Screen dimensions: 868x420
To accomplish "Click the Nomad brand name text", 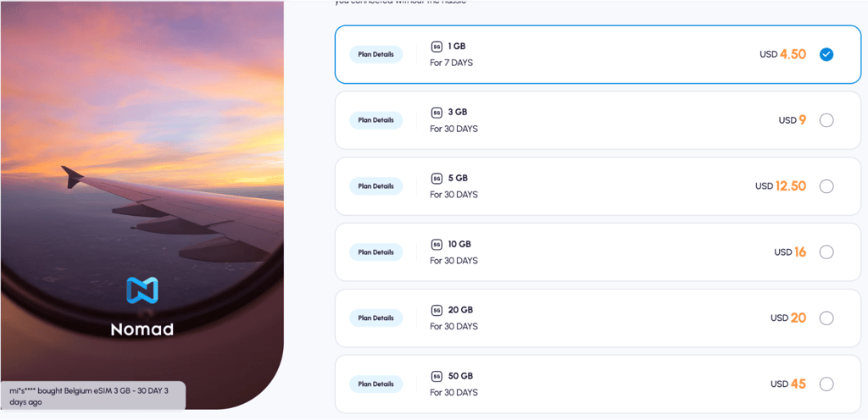I will [x=142, y=329].
